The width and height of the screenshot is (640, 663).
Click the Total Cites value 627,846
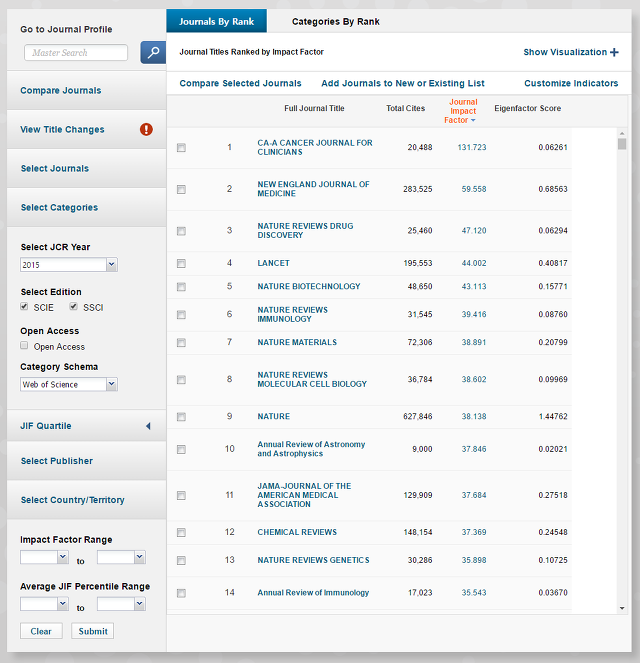click(418, 416)
